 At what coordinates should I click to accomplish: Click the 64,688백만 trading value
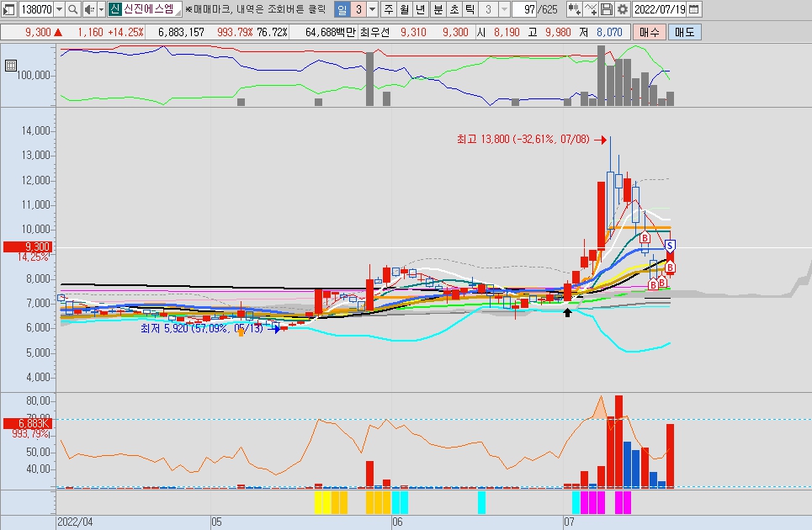331,32
